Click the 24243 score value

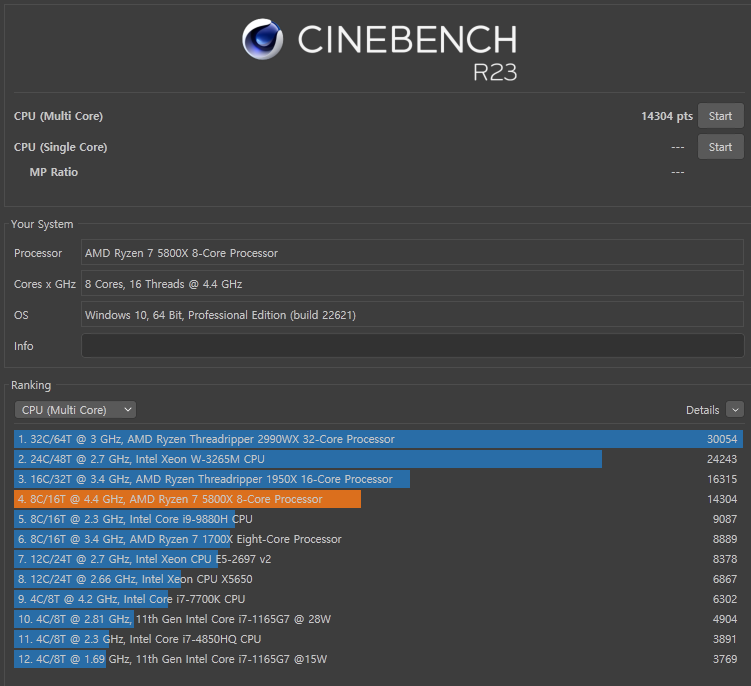coord(722,459)
